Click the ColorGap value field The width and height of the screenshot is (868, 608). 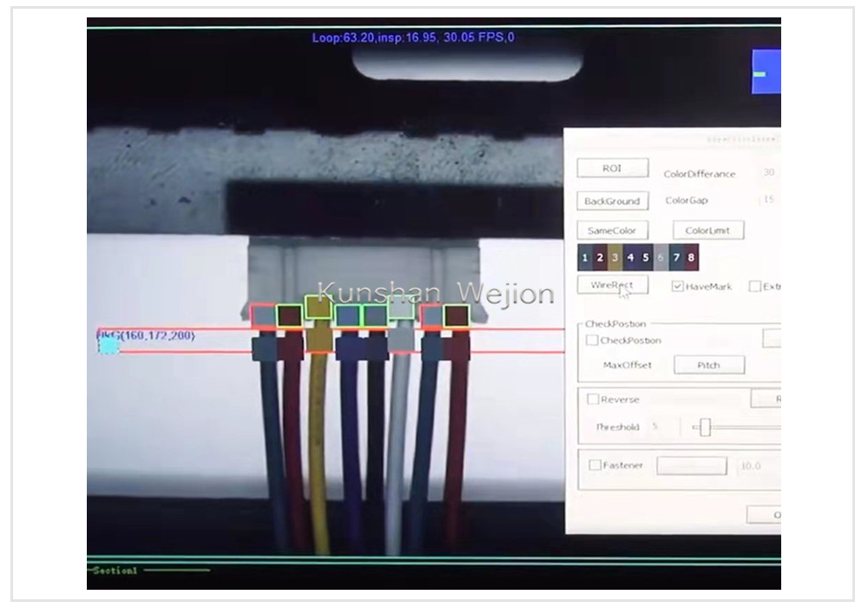[x=768, y=200]
